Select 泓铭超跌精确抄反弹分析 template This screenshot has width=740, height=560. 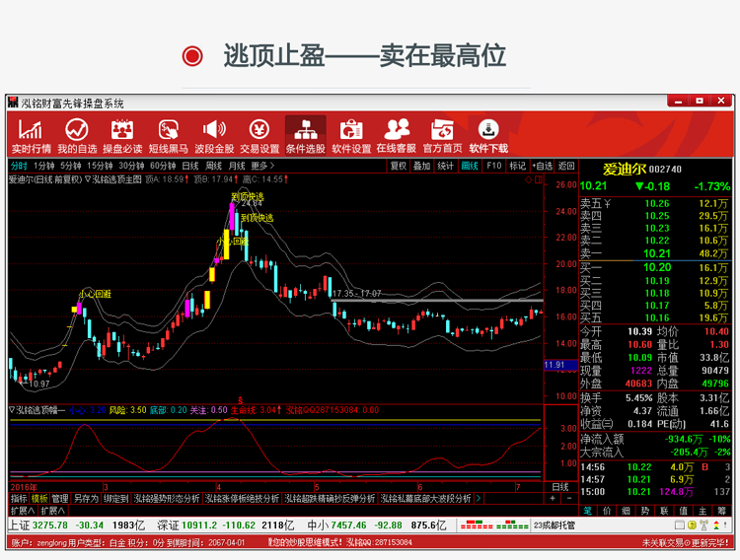point(330,498)
